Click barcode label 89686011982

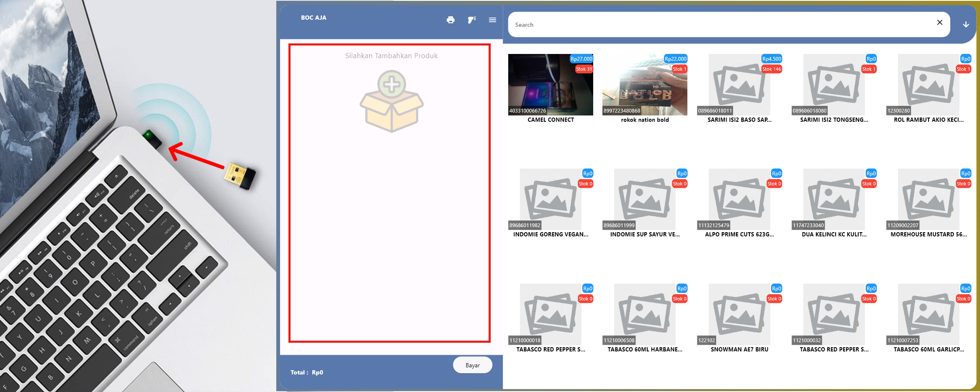point(525,225)
